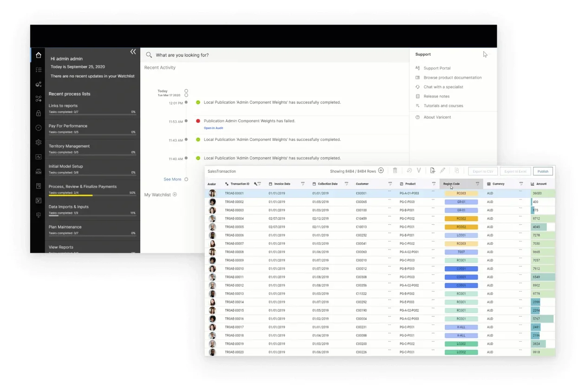Click Process, Review & Finalize Payments progress bar

tap(92, 196)
